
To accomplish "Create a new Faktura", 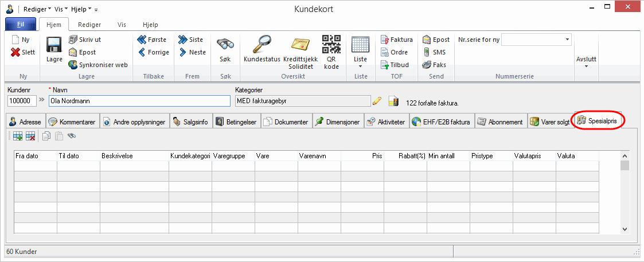I will pyautogui.click(x=396, y=40).
